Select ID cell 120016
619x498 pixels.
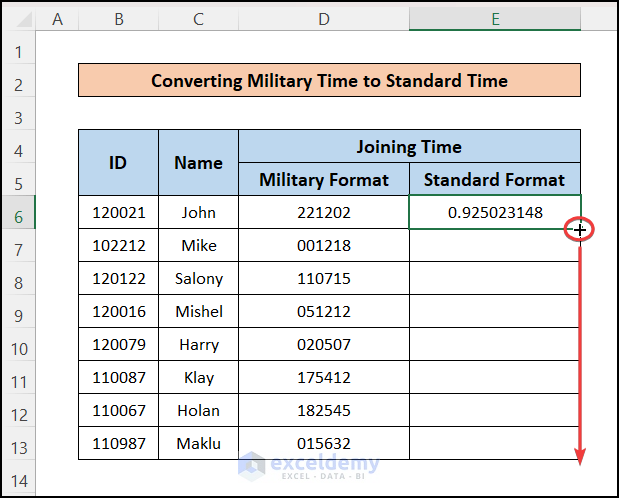118,311
